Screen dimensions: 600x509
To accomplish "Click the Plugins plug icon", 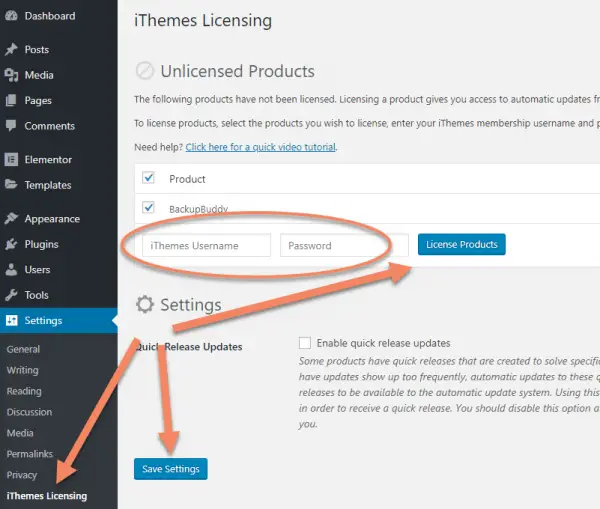I will point(11,244).
